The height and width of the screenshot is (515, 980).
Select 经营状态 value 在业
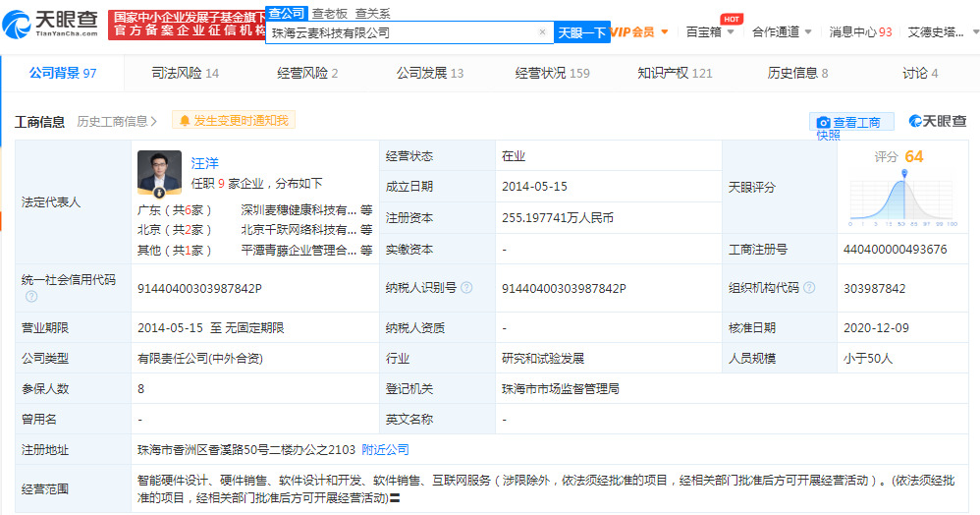point(514,156)
